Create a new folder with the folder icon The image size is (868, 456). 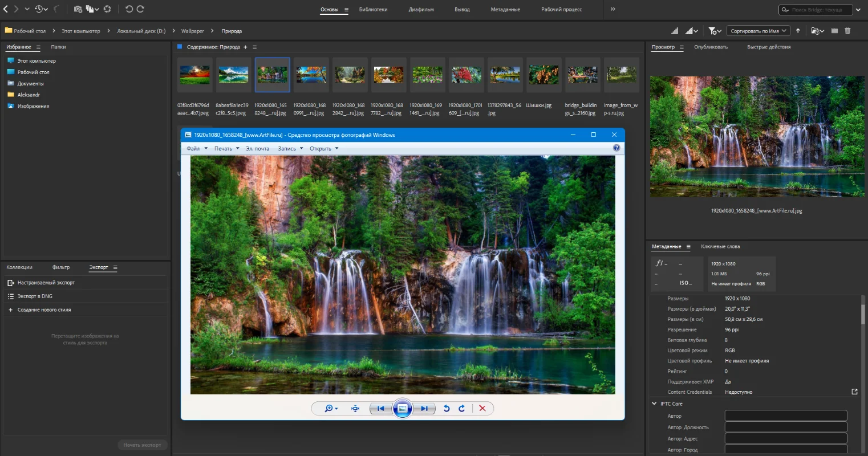834,31
